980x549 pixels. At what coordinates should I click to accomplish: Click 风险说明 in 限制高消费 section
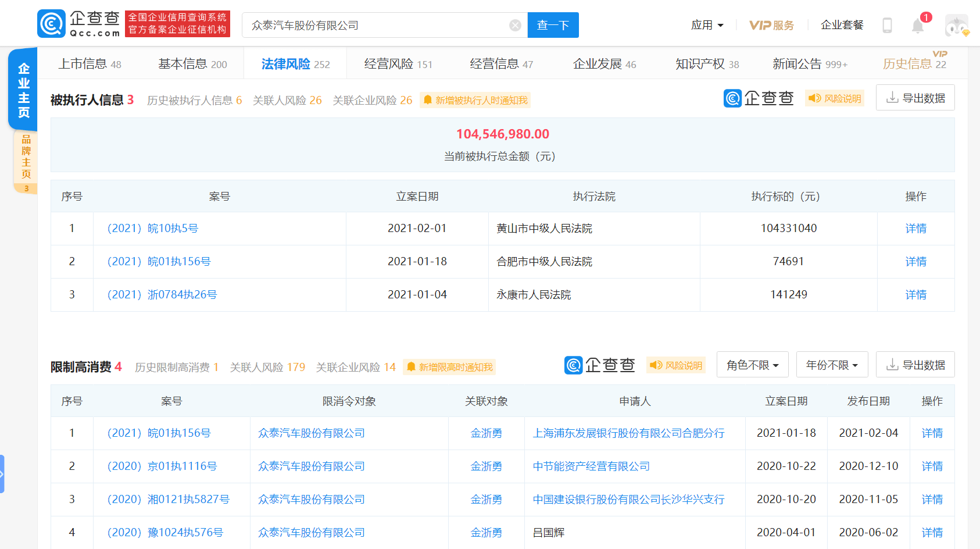click(675, 365)
